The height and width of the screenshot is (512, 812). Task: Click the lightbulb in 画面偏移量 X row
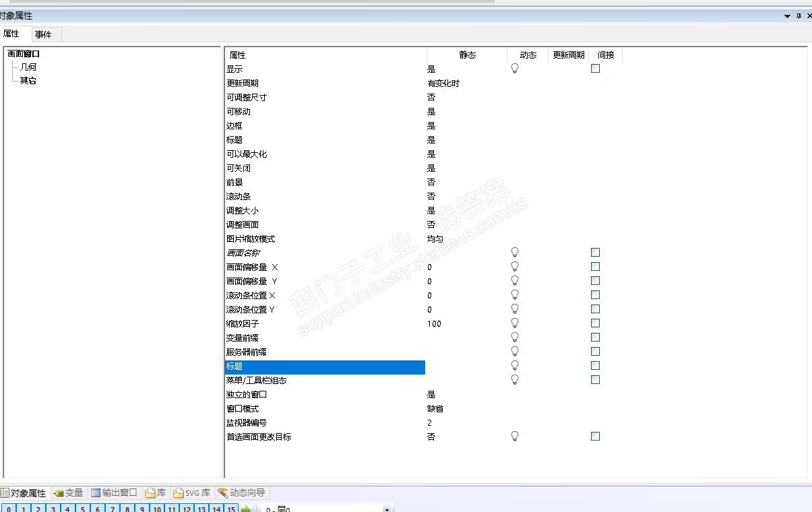pyautogui.click(x=515, y=267)
